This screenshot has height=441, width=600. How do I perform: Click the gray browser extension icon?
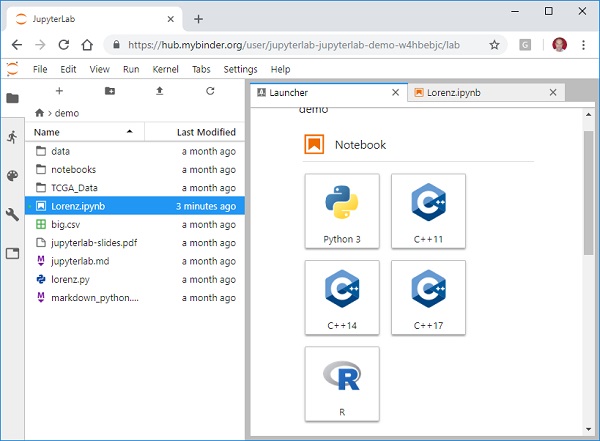tap(525, 45)
